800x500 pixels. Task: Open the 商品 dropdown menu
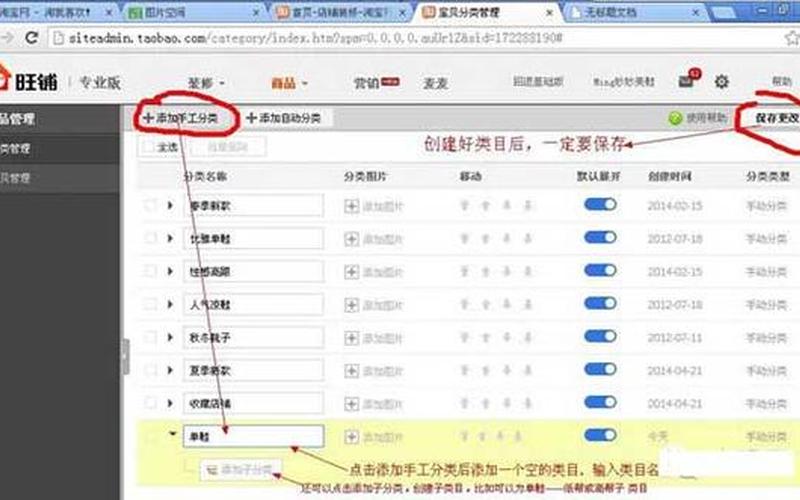tap(289, 83)
